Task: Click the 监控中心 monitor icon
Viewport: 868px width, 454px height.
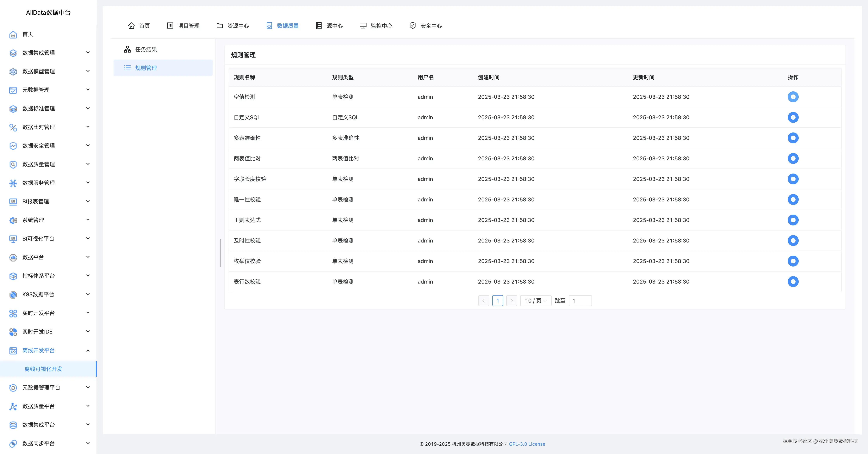Action: tap(363, 26)
